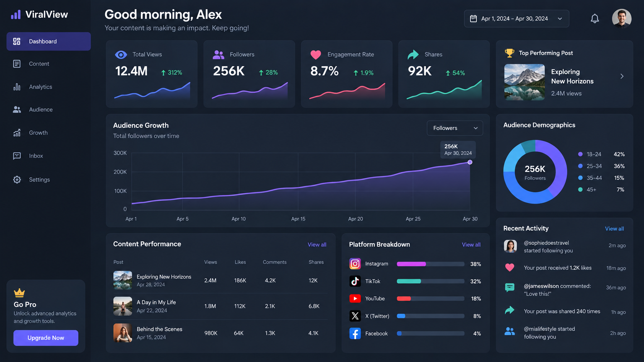
Task: Click Exploring New Horizons mountain thumbnail in table
Action: (122, 280)
